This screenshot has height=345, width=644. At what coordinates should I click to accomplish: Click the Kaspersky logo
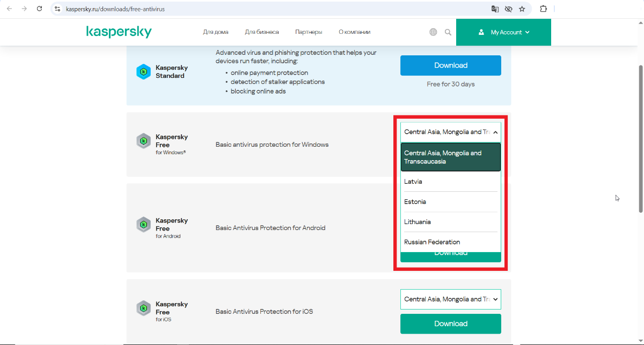pos(119,32)
